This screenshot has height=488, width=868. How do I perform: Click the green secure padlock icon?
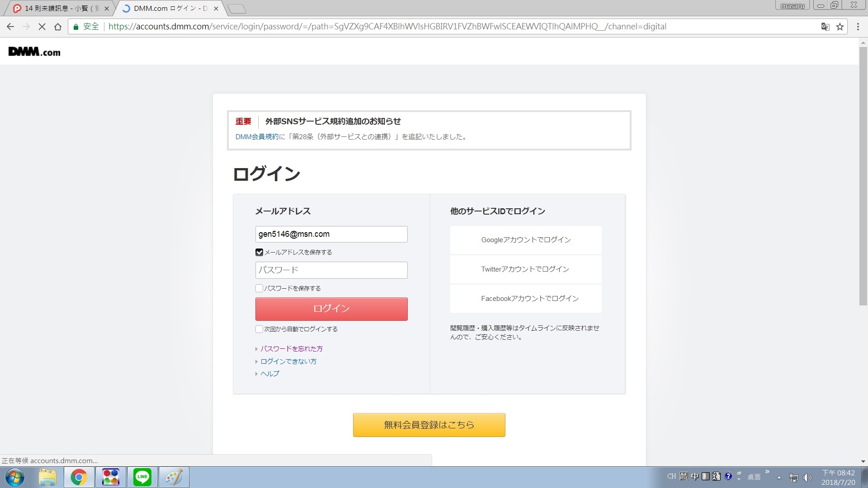pos(76,27)
